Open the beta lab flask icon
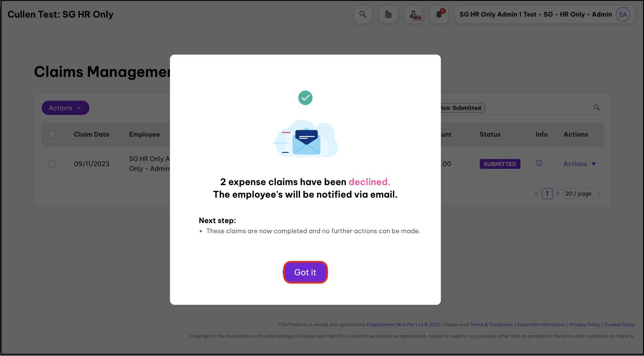The width and height of the screenshot is (644, 356). pos(414,15)
